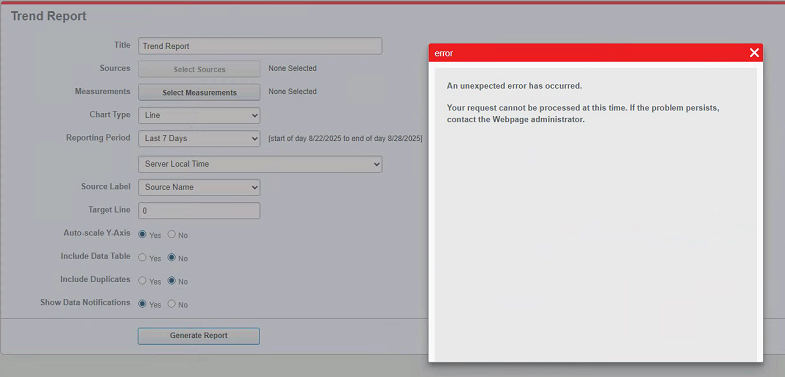Select Yes for Include Data Table
Viewport: 785px width, 377px height.
click(142, 257)
